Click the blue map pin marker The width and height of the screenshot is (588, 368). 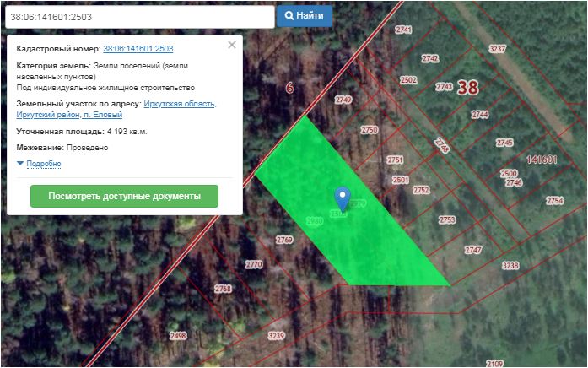(x=342, y=198)
